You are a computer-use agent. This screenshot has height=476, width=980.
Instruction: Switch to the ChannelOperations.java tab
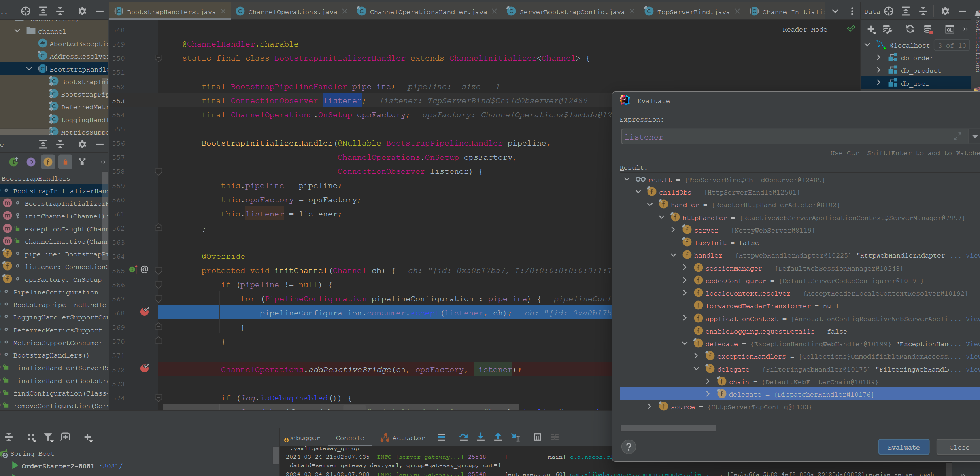292,12
